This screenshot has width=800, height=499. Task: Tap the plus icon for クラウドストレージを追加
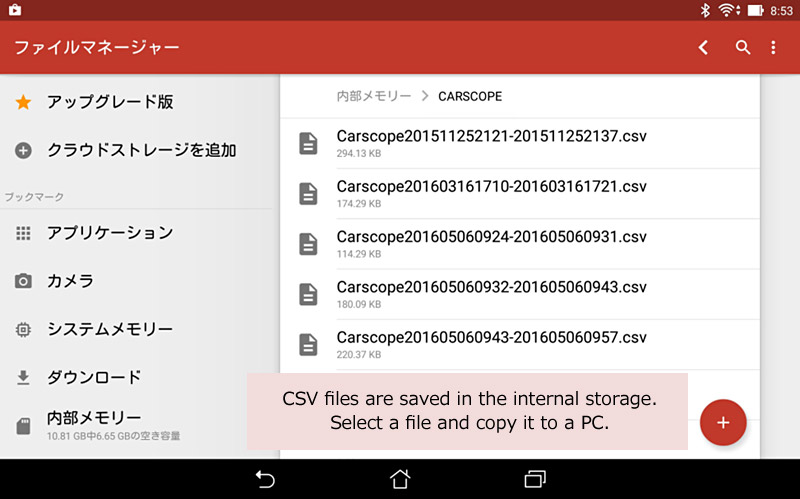pyautogui.click(x=23, y=151)
